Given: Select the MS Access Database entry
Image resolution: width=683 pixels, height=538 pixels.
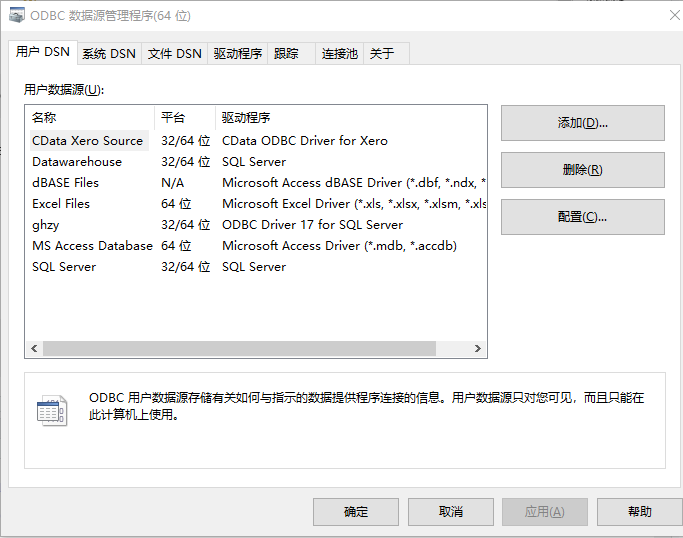Looking at the screenshot, I should point(92,246).
